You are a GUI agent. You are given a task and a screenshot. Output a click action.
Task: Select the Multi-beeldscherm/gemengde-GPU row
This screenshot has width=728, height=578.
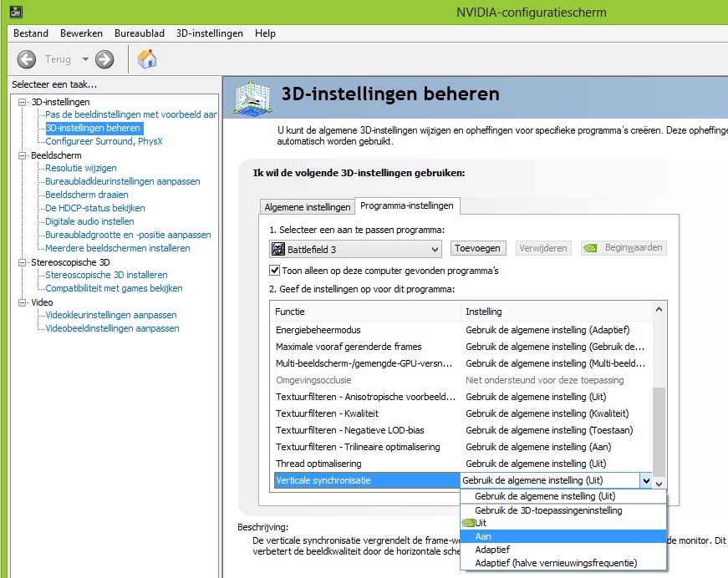click(461, 363)
